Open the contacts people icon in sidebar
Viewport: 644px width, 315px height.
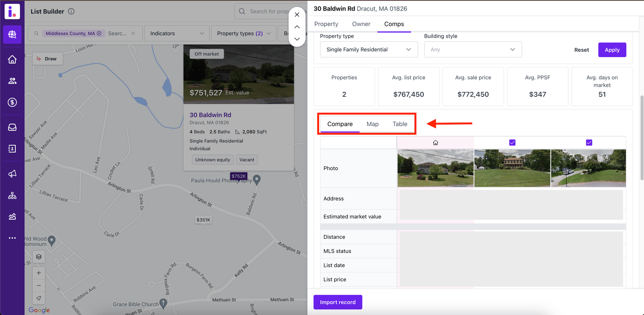[x=12, y=81]
